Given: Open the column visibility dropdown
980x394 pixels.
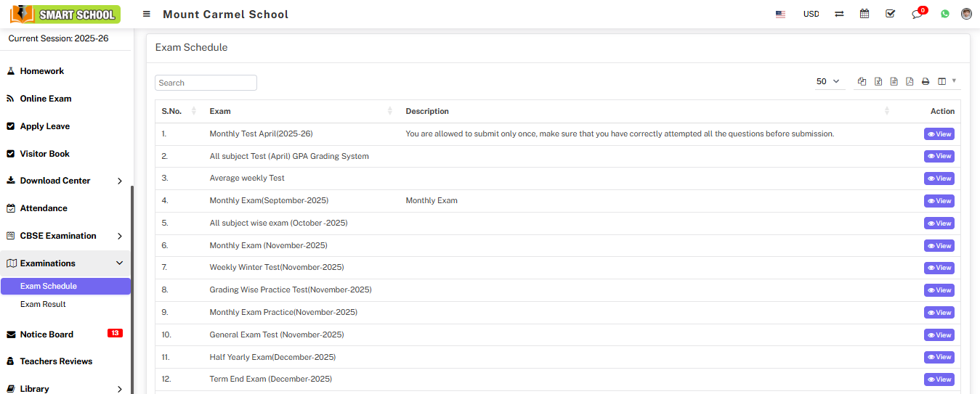Looking at the screenshot, I should pyautogui.click(x=946, y=81).
